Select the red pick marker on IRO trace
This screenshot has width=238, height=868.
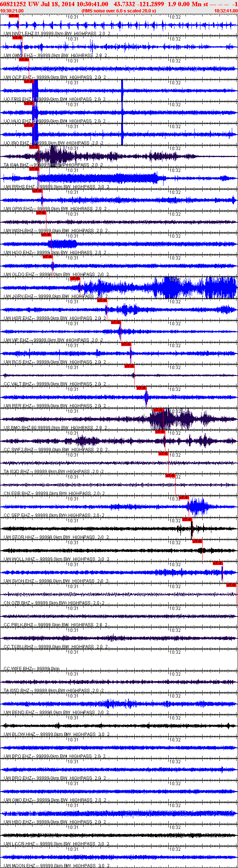(29, 125)
